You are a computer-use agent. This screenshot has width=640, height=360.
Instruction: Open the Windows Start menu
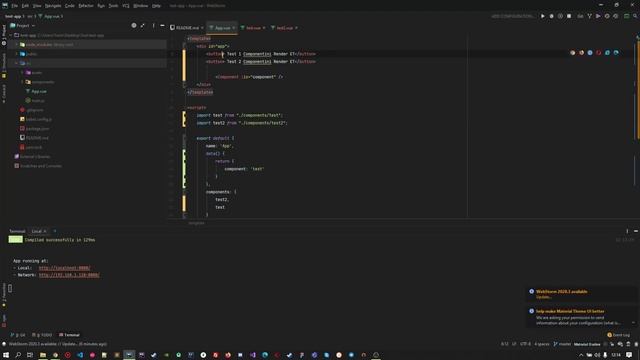(6, 355)
